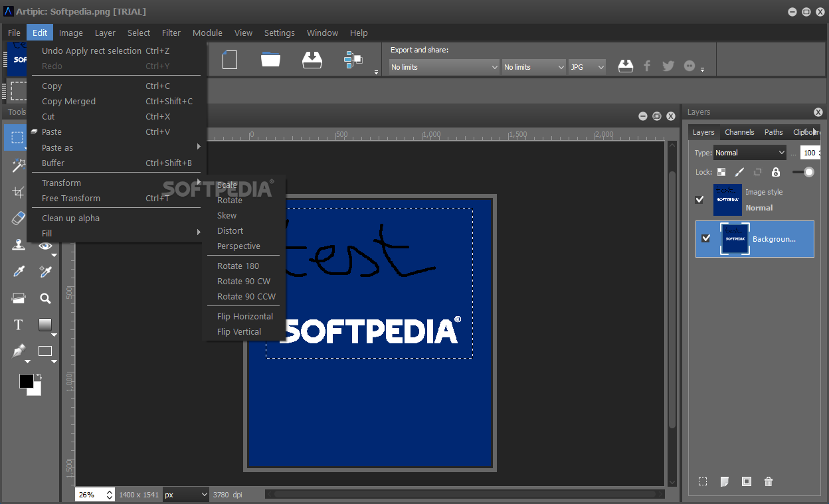The width and height of the screenshot is (829, 504).
Task: Click the white background color swatch
Action: (37, 392)
